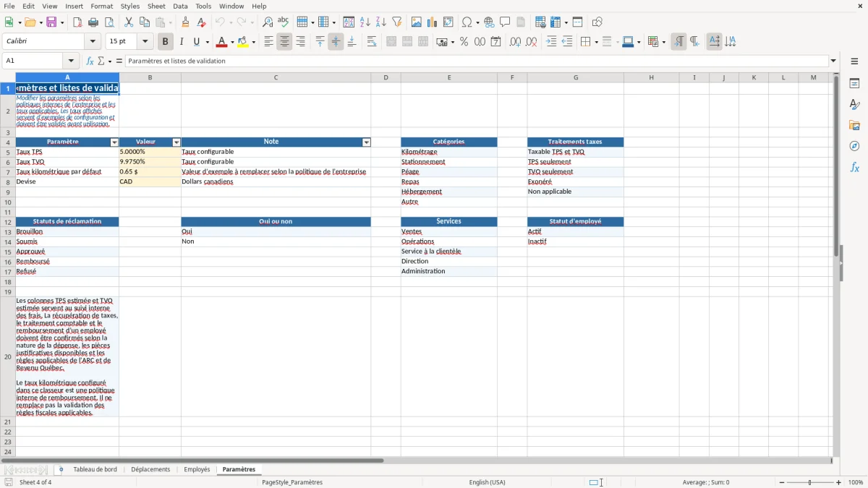The height and width of the screenshot is (488, 868).
Task: Open the Paramètre column filter dropdown
Action: (x=114, y=142)
